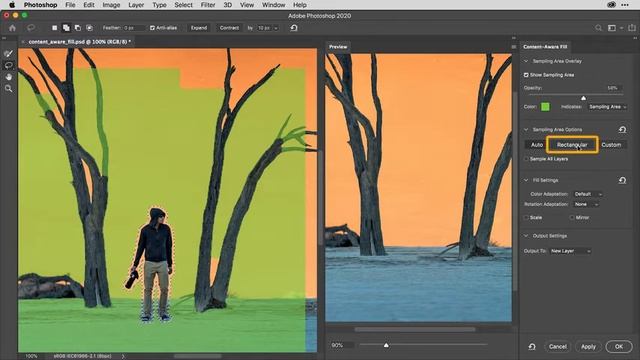Choose New Selection mode icon

54,28
